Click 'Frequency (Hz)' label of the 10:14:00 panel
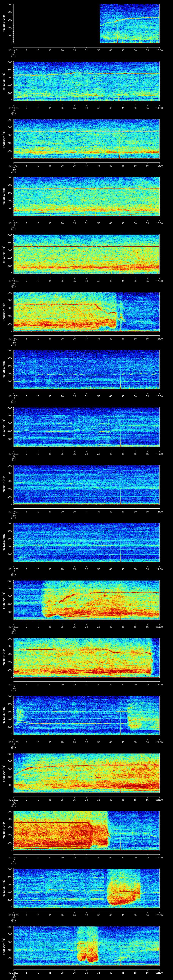This screenshot has width=173, height=980. (x=4, y=312)
